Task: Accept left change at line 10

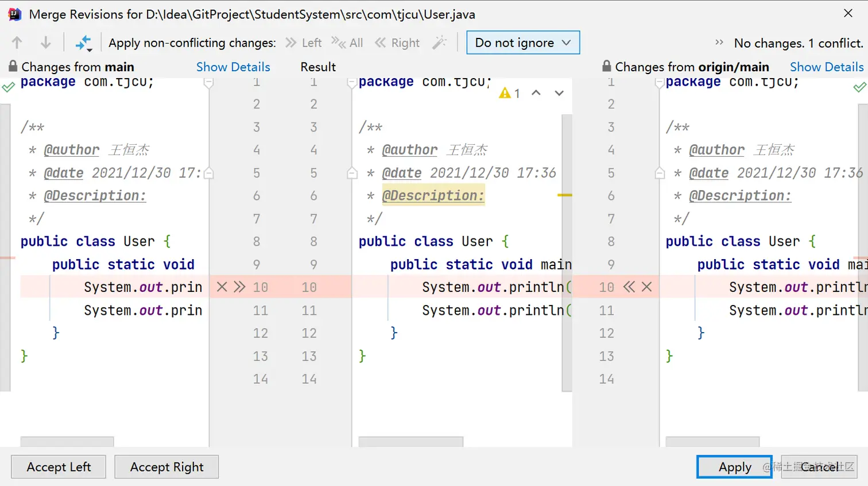Action: coord(239,287)
